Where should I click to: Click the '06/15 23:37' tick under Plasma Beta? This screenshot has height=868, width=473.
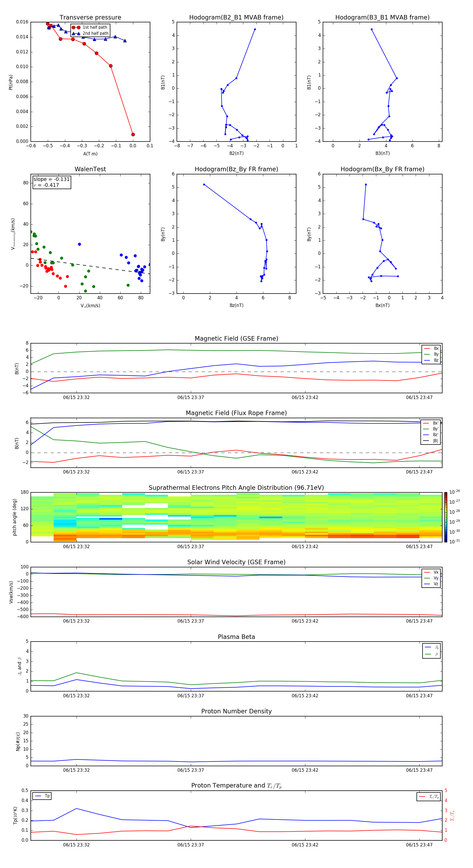pos(191,695)
